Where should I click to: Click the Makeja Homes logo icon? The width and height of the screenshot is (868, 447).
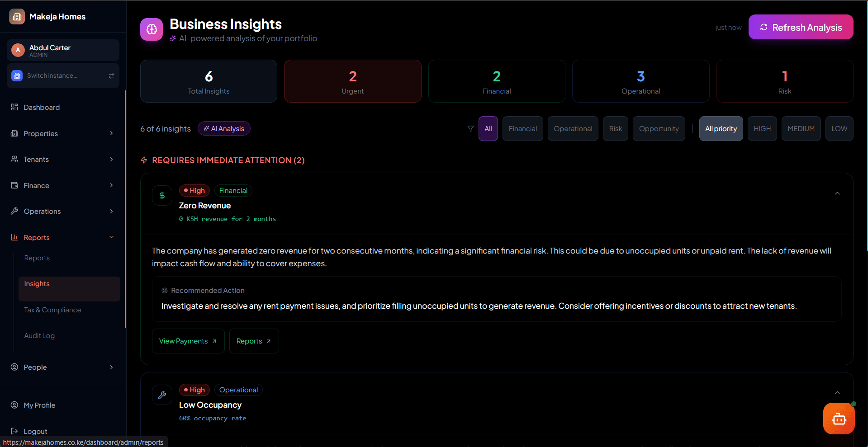tap(17, 17)
